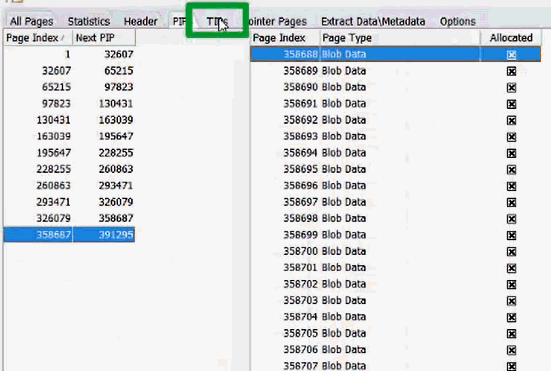
Task: Select PIP row with Page Index 65215
Action: (x=69, y=87)
